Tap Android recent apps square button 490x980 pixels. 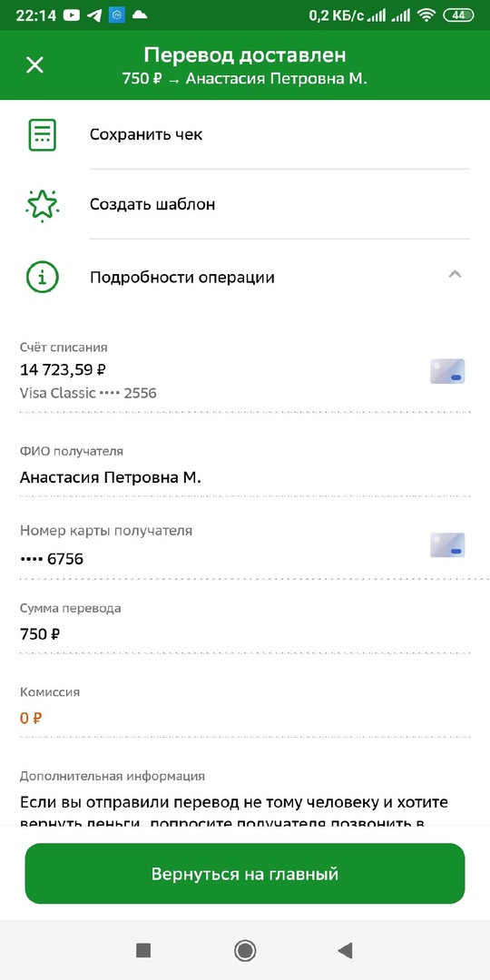click(x=143, y=951)
